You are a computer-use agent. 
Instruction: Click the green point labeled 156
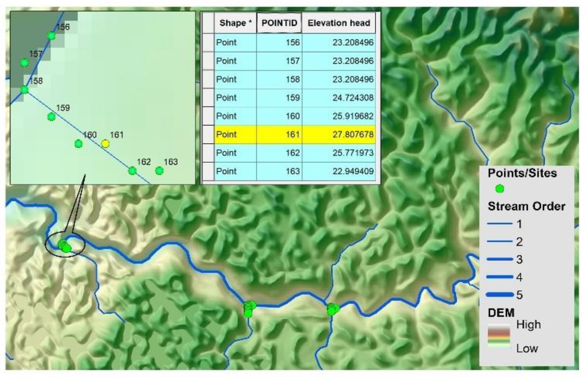point(51,36)
